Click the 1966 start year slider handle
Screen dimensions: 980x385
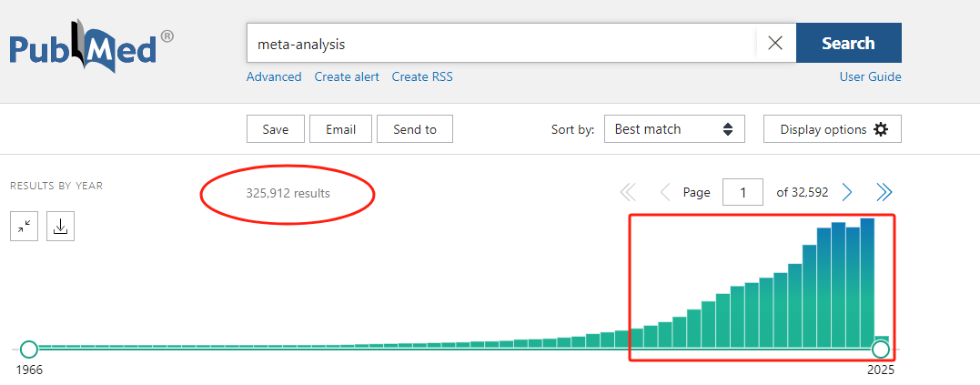tap(29, 349)
